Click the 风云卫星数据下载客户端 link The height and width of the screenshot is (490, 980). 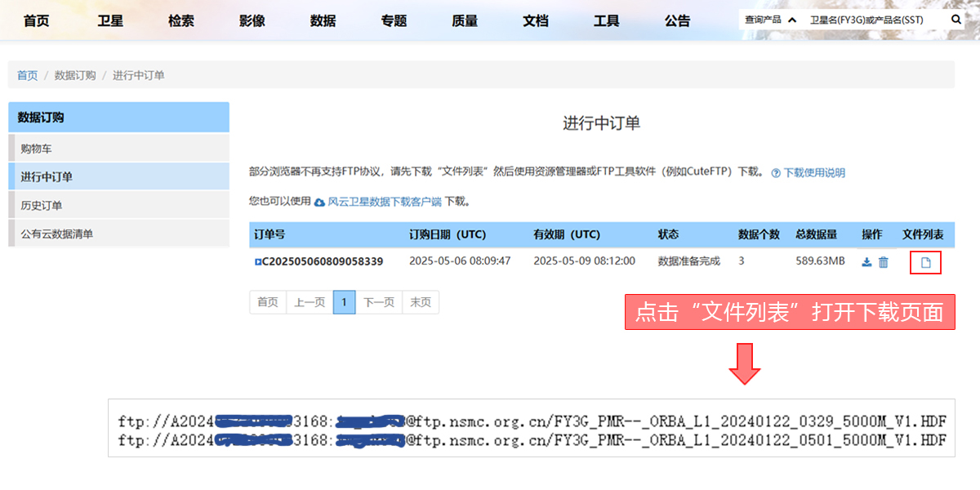[384, 201]
